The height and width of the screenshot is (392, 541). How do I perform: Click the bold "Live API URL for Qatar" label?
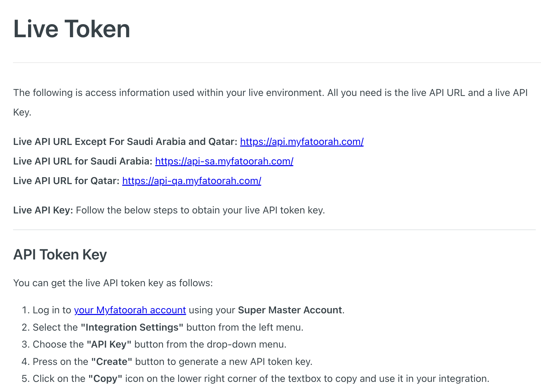66,181
